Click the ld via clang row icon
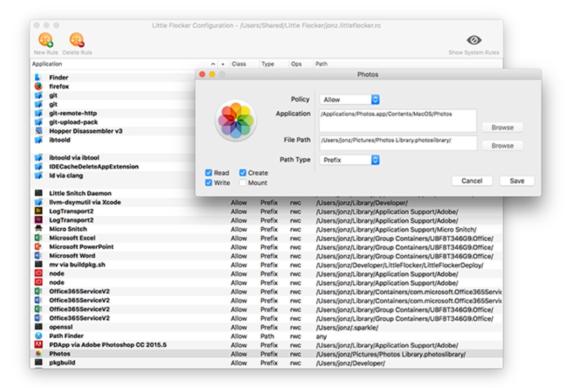The image size is (580, 388). 38,175
